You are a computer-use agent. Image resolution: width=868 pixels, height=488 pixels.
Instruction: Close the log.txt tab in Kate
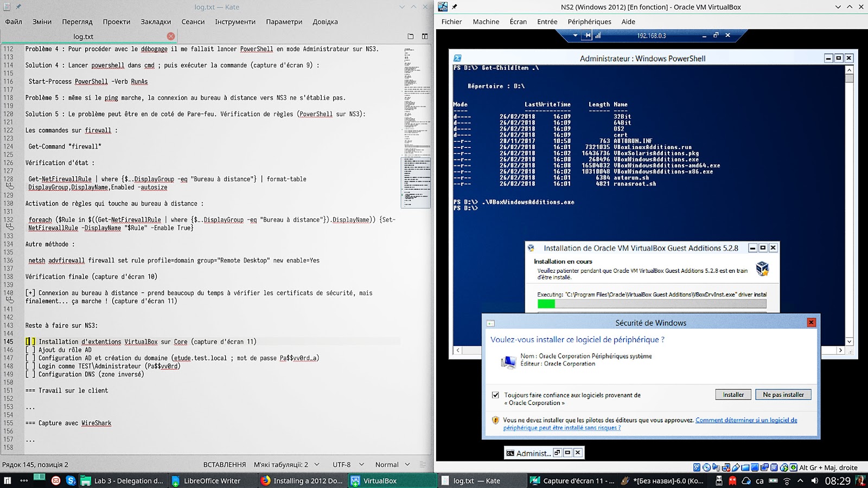(x=171, y=36)
